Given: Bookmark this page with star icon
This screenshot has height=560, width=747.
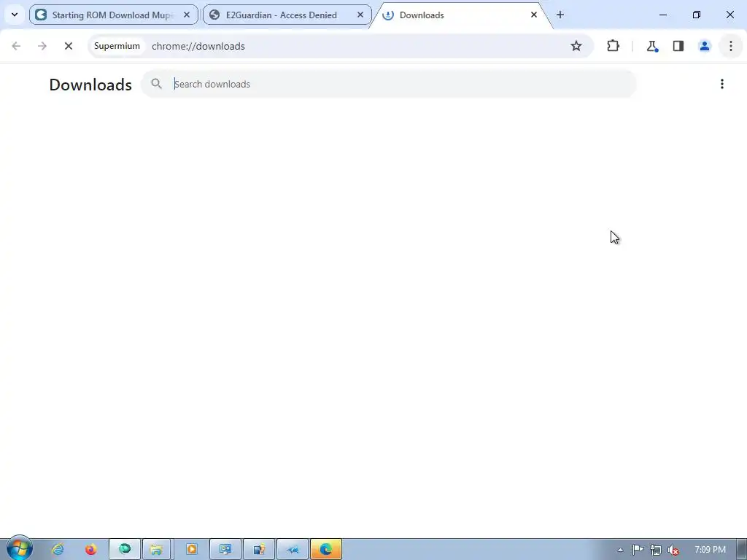Looking at the screenshot, I should [x=576, y=46].
